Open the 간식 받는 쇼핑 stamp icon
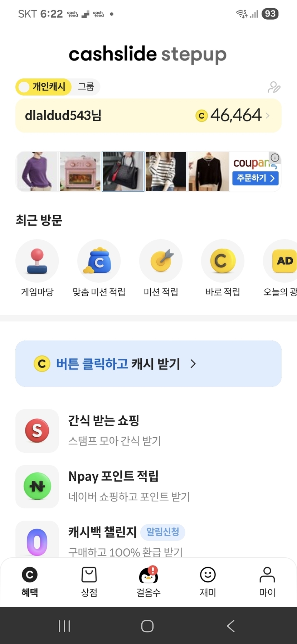The width and height of the screenshot is (297, 644). coord(37,431)
